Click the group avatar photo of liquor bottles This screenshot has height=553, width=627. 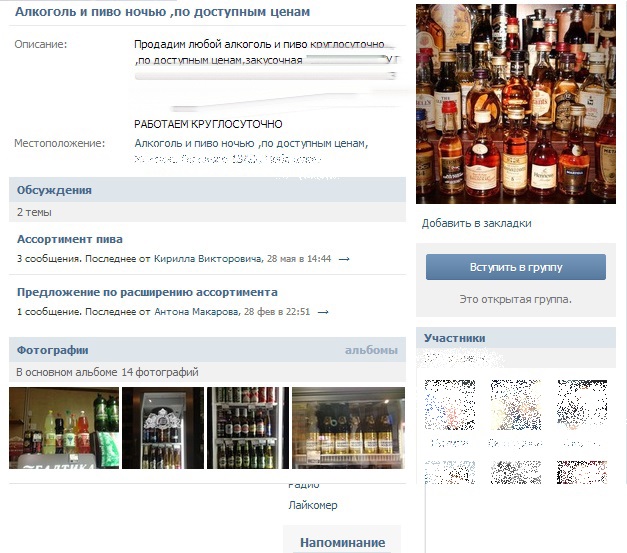[x=515, y=104]
